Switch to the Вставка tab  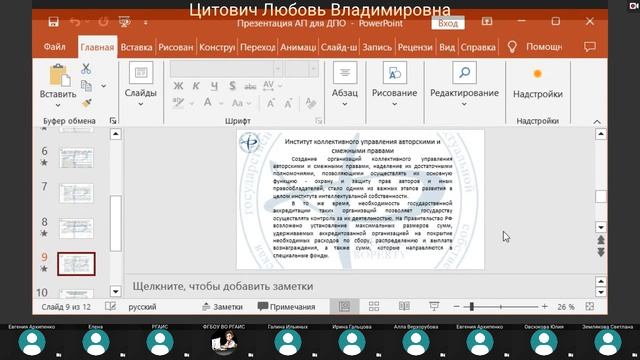[x=136, y=47]
